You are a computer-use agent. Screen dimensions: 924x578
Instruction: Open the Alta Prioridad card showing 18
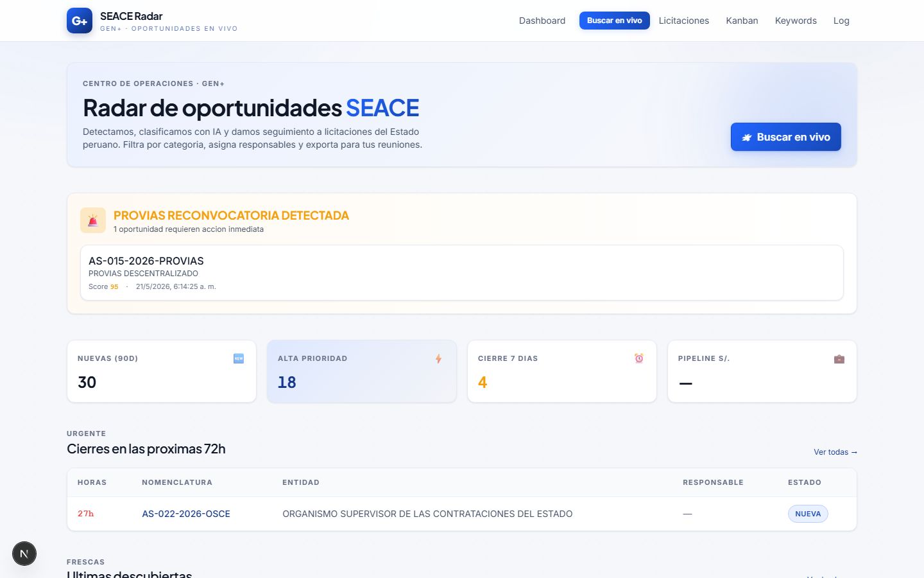[362, 371]
